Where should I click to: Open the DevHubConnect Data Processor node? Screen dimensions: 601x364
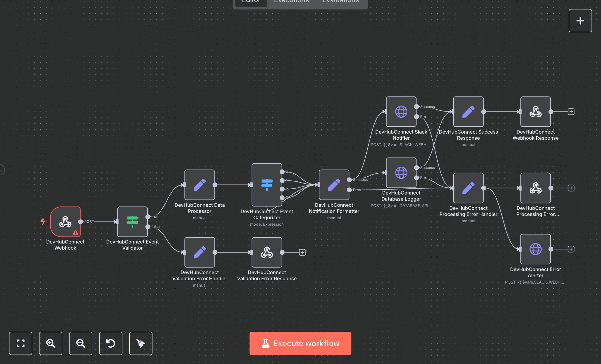199,185
